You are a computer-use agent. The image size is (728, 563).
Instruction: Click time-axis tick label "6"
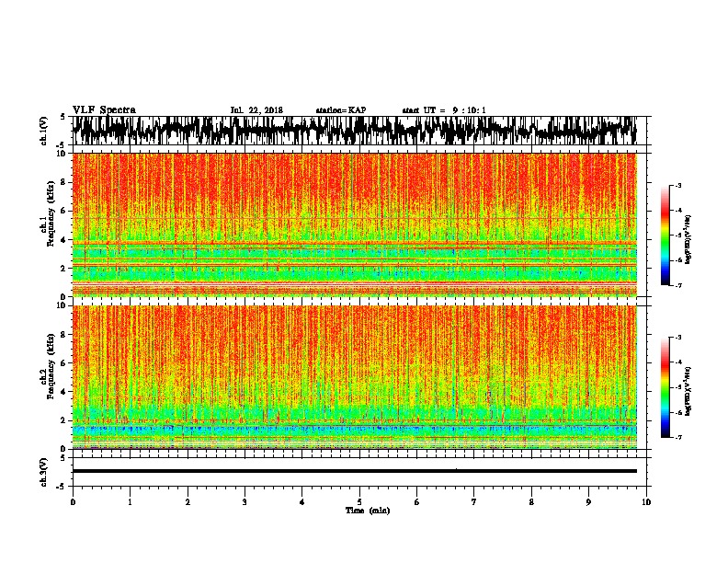[417, 502]
